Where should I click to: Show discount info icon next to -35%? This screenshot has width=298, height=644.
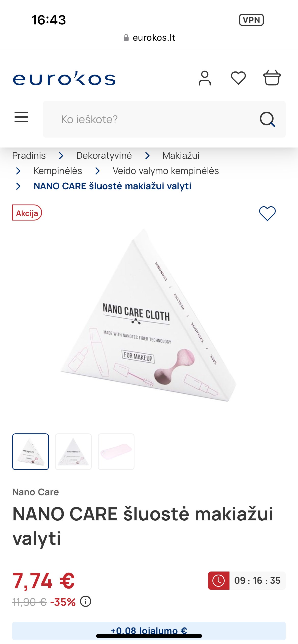86,602
